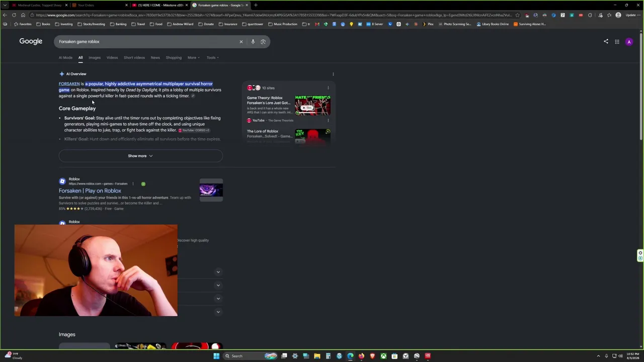Expand the third related question chevron
The image size is (644, 362).
(x=218, y=299)
